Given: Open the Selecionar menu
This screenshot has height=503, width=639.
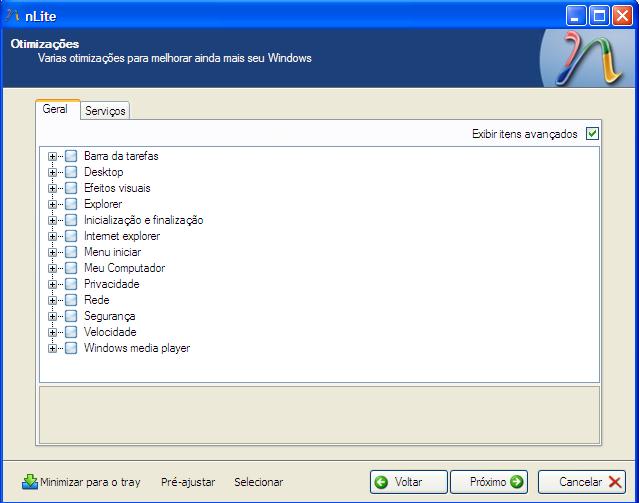Looking at the screenshot, I should pyautogui.click(x=258, y=482).
